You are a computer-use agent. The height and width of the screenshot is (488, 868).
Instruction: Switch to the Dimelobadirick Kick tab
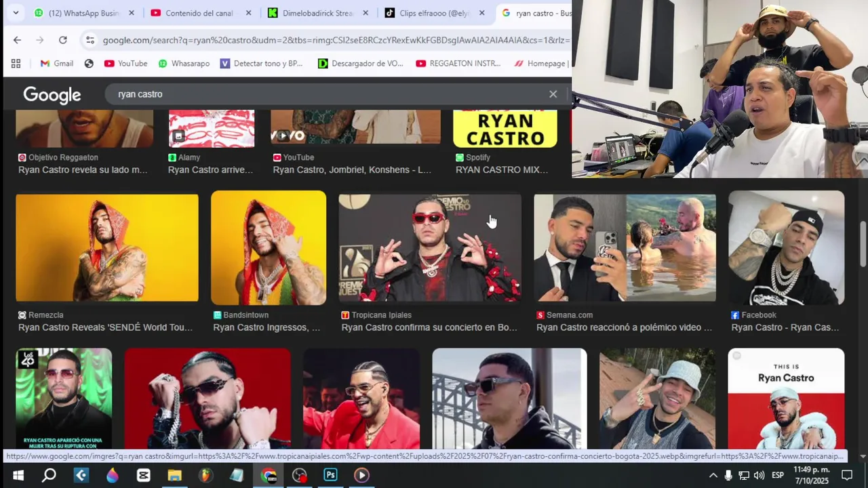317,13
